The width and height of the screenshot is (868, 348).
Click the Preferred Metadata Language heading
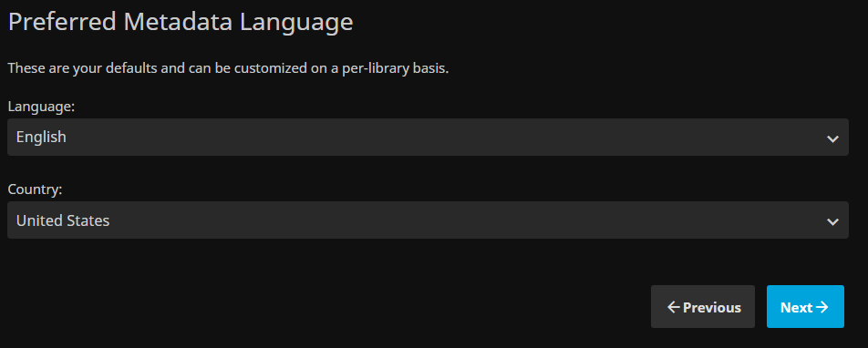tap(181, 23)
